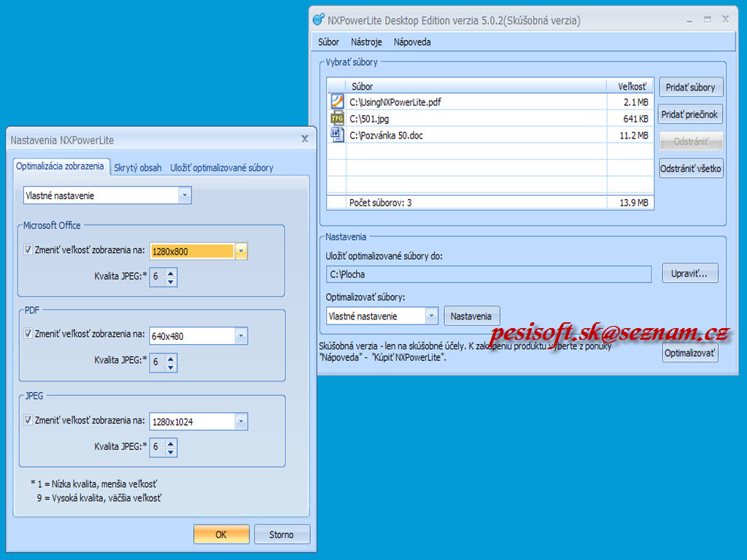Start optimization with Optimalizovať button
This screenshot has height=560, width=747.
click(690, 353)
